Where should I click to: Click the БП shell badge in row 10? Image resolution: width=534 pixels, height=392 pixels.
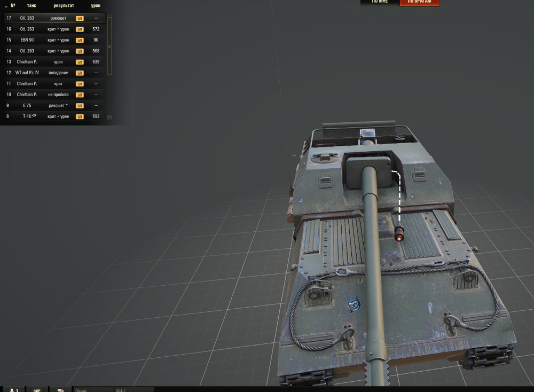tap(80, 95)
